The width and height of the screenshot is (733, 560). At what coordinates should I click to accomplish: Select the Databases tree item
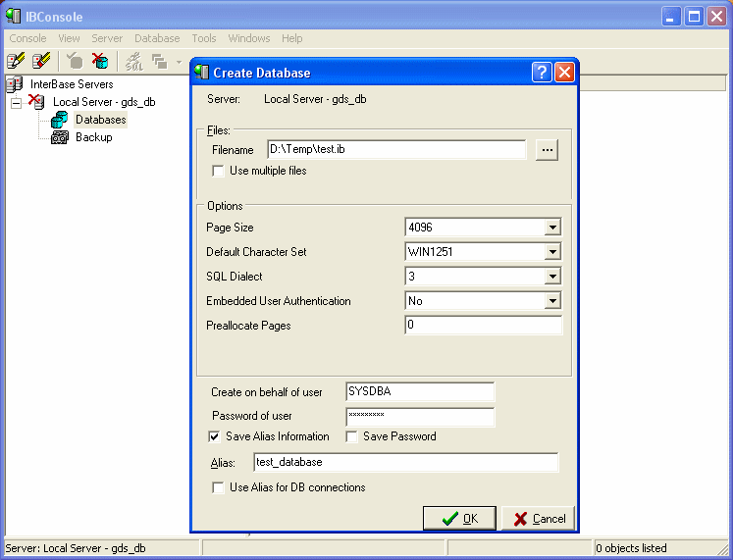pyautogui.click(x=100, y=120)
